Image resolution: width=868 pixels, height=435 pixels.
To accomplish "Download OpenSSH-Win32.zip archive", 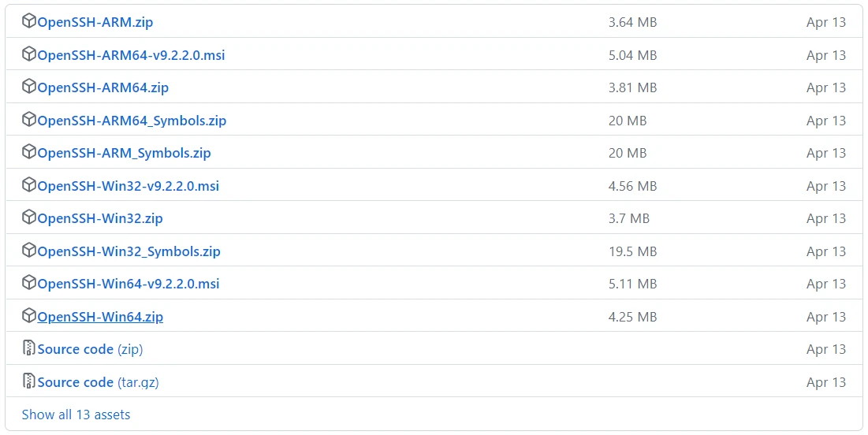I will tap(100, 218).
